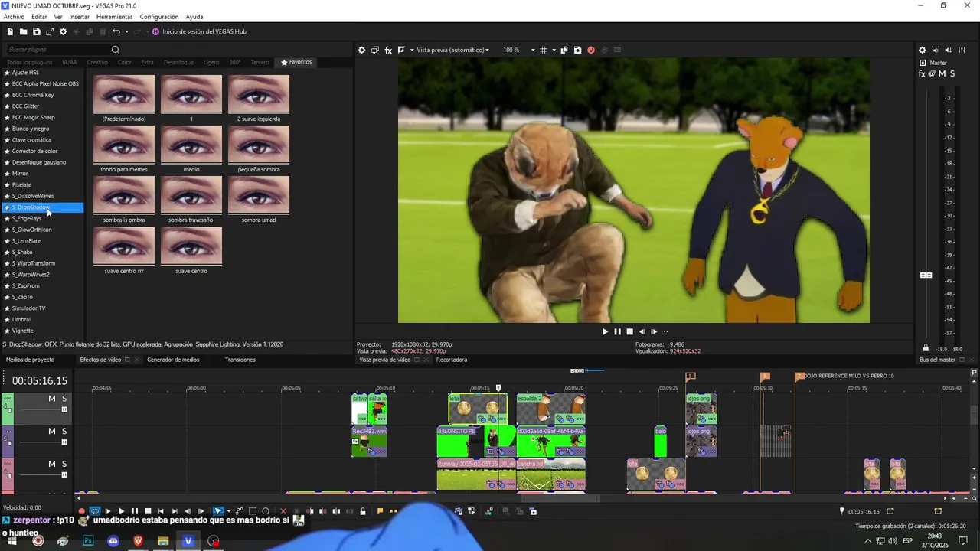Choose the sombra umad preset thumbnail

pos(259,195)
